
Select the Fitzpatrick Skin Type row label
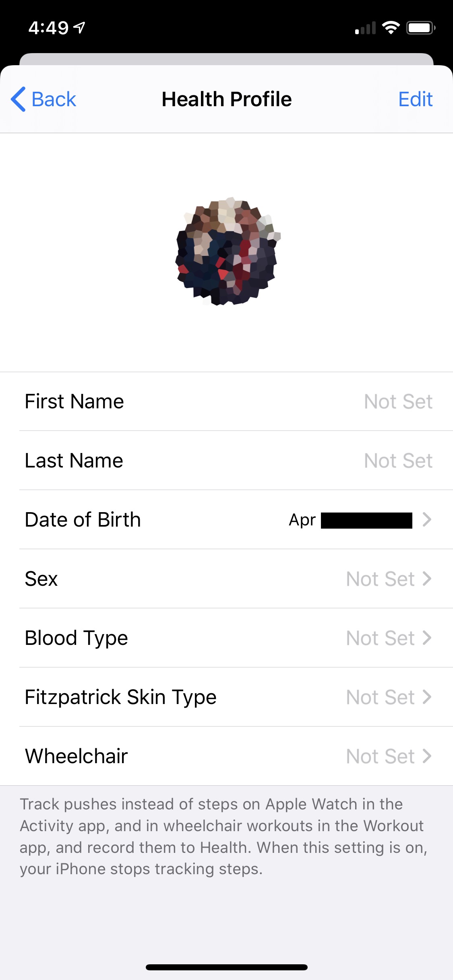click(x=121, y=697)
